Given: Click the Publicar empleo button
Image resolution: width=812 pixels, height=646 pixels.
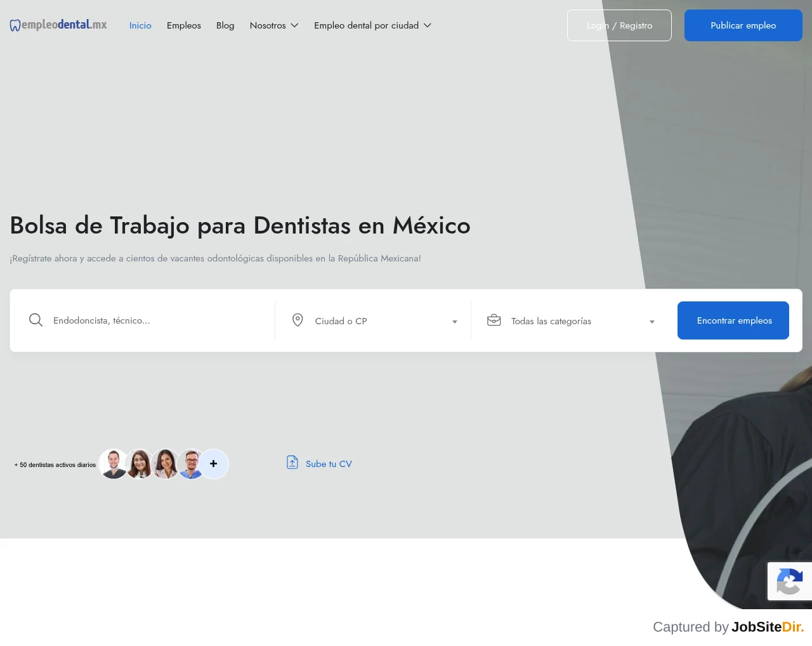Looking at the screenshot, I should point(743,25).
